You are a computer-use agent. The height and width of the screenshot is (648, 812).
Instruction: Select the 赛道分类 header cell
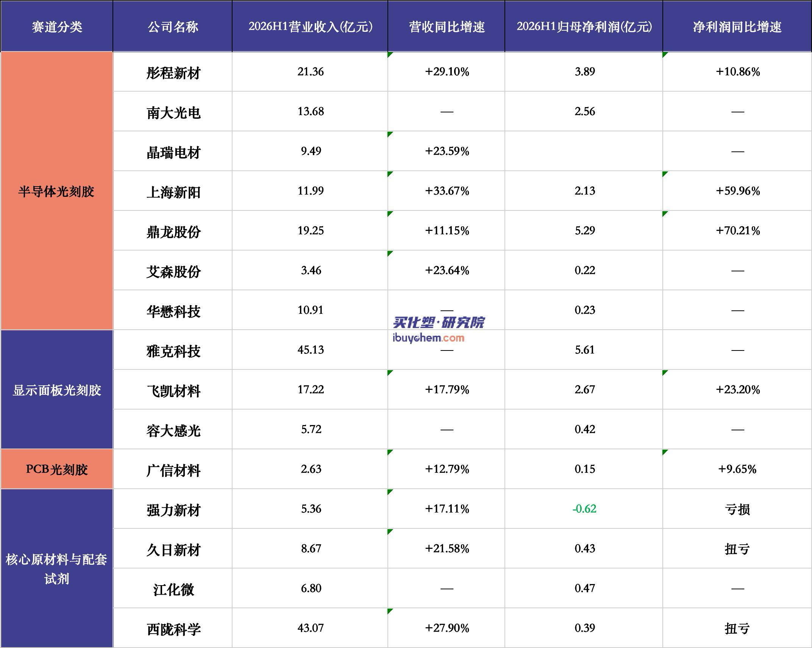click(57, 26)
